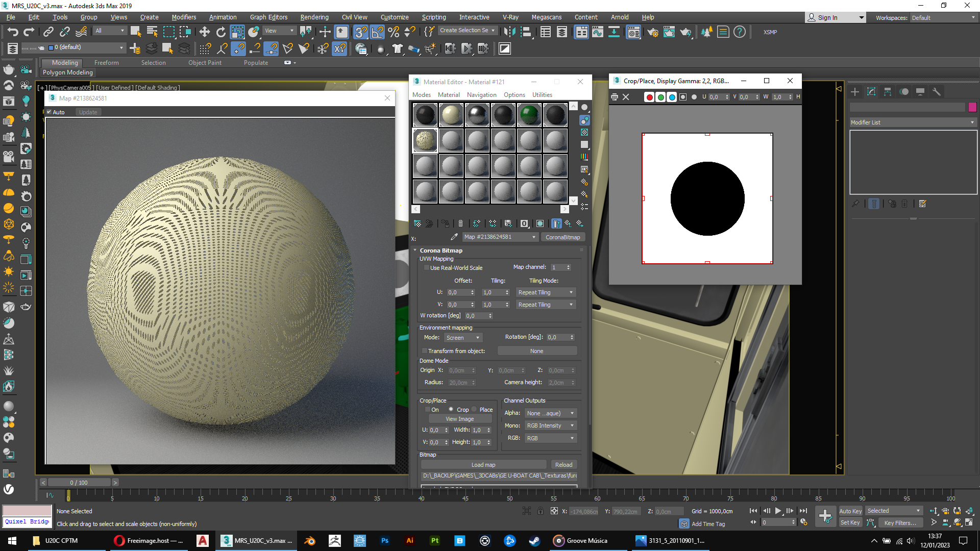The height and width of the screenshot is (551, 980).
Task: Switch to the Freeform ribbon tab
Action: click(x=106, y=63)
